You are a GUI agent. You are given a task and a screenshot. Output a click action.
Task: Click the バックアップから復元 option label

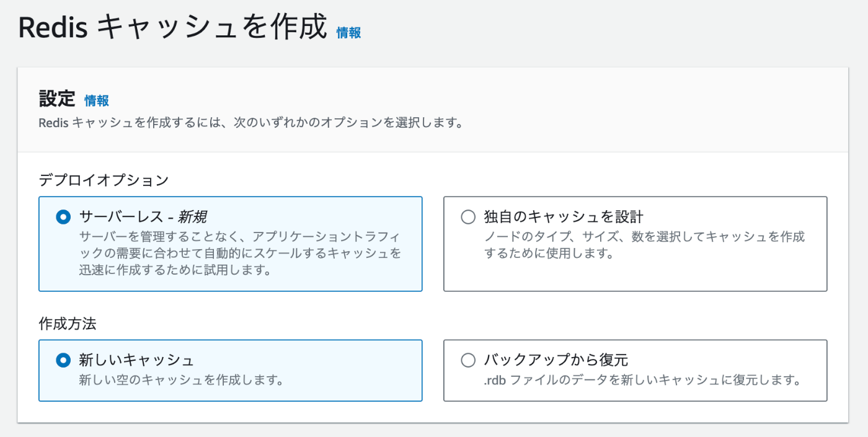pos(556,360)
